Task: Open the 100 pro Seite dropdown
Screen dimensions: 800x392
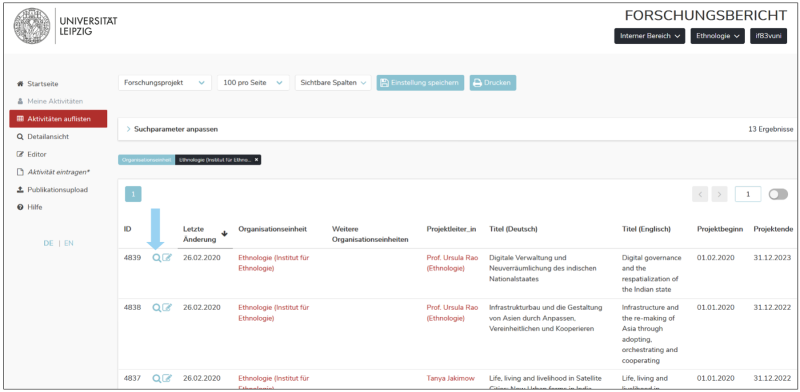Action: pyautogui.click(x=253, y=83)
